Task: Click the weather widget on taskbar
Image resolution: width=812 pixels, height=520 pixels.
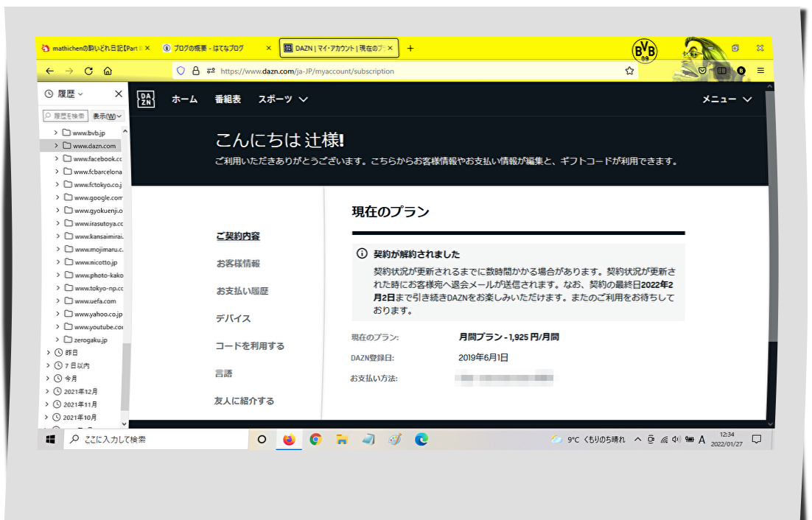Action: [x=588, y=439]
